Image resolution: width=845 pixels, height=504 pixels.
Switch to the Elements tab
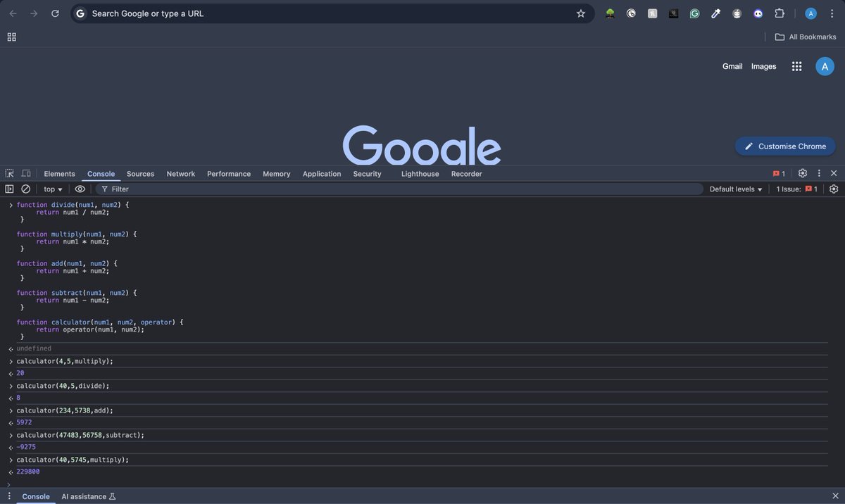point(59,174)
